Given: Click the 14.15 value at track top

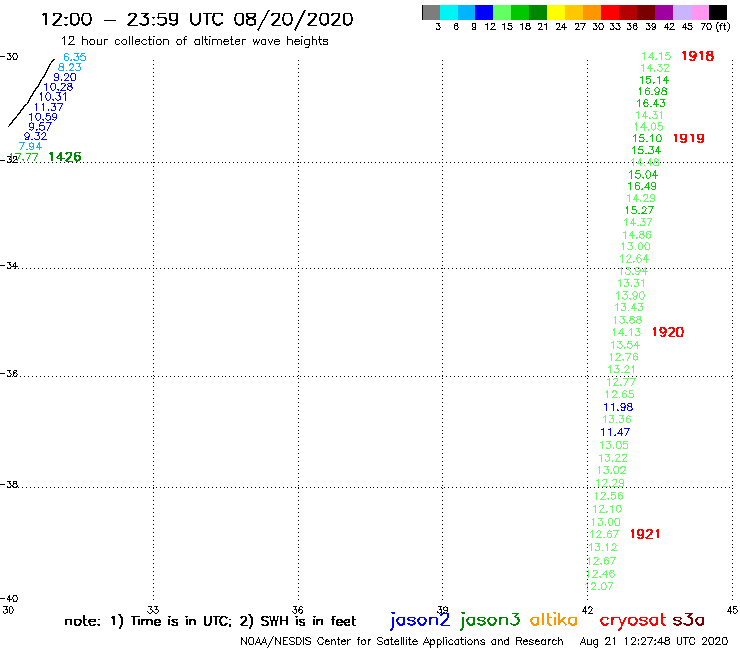Looking at the screenshot, I should click(x=656, y=56).
